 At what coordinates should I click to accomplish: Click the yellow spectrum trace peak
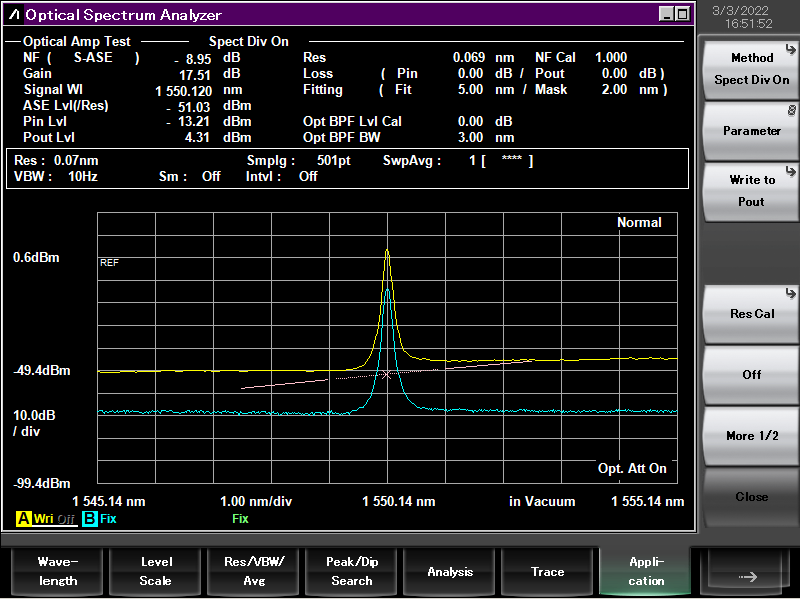coord(387,252)
